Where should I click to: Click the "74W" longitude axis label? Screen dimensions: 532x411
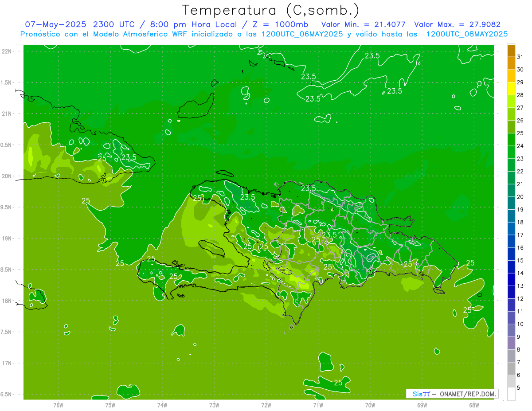point(162,405)
